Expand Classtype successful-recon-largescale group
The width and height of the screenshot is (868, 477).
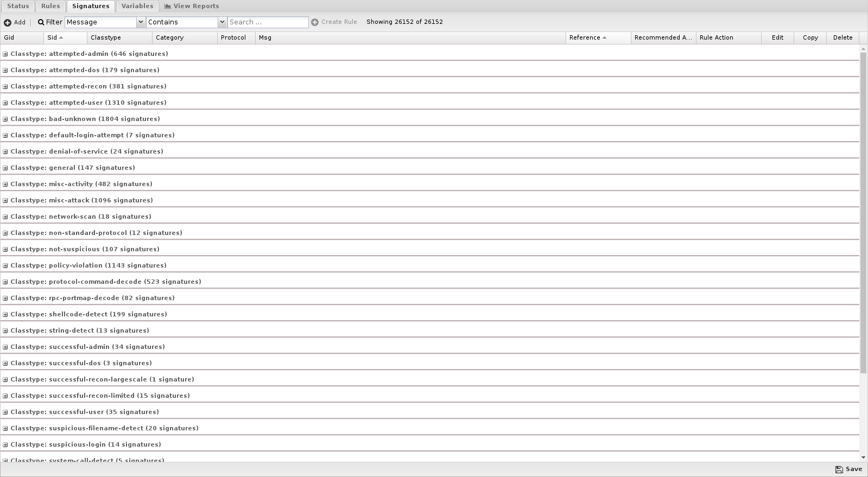5,379
